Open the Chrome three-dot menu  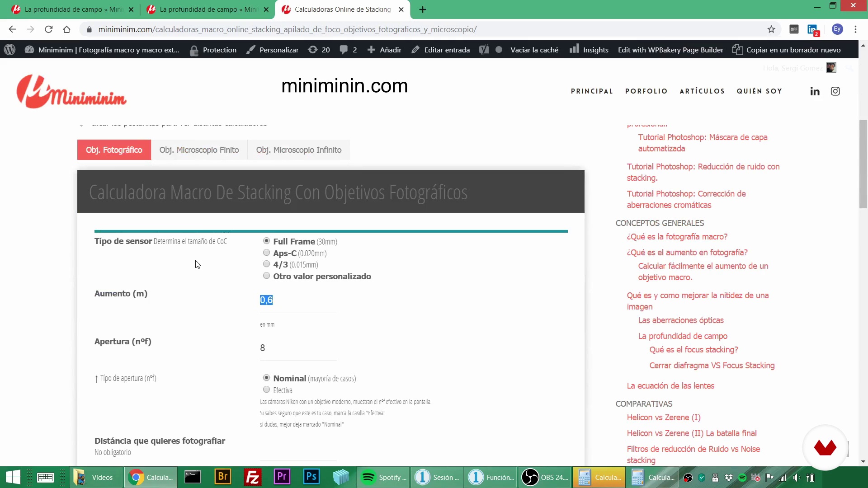[x=855, y=29]
